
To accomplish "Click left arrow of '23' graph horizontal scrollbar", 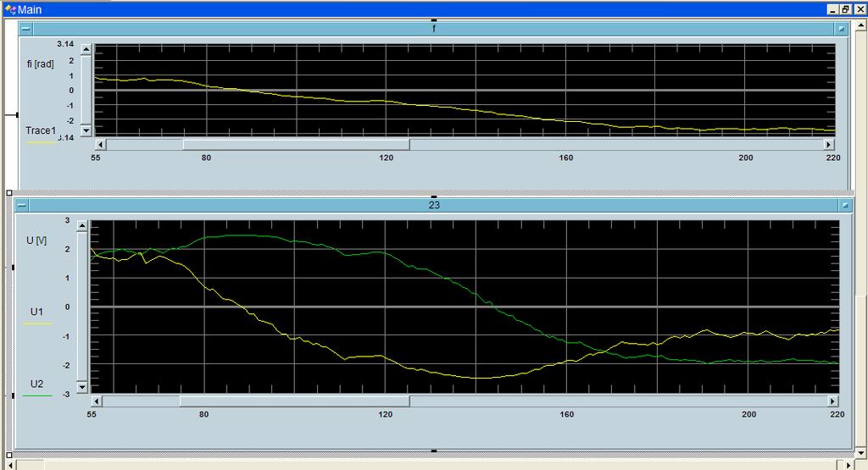I will click(97, 401).
